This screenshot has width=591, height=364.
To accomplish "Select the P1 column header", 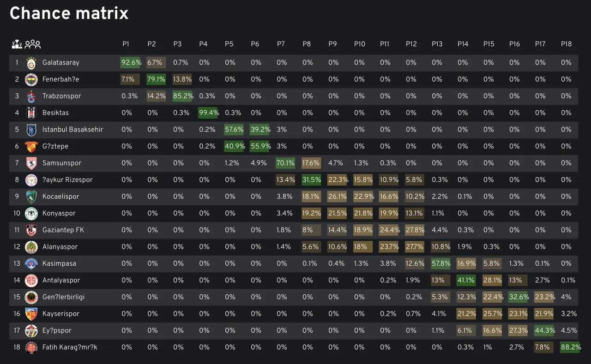I will [126, 44].
